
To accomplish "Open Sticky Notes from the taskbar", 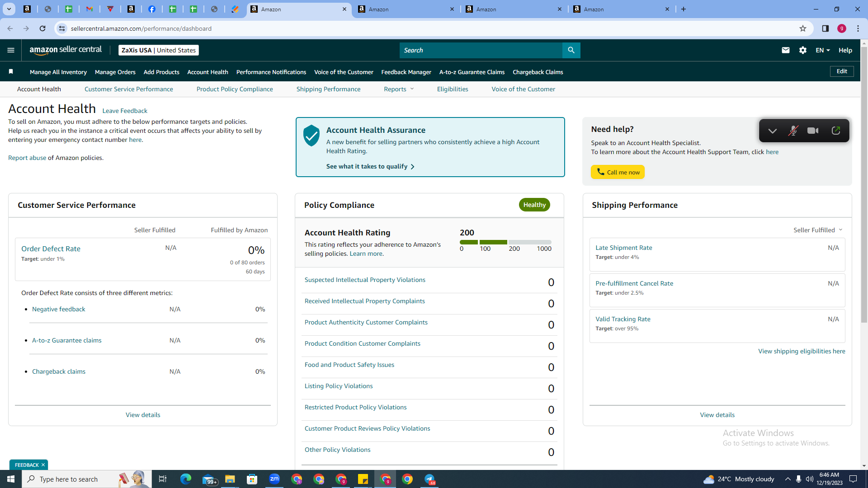I will [x=363, y=479].
